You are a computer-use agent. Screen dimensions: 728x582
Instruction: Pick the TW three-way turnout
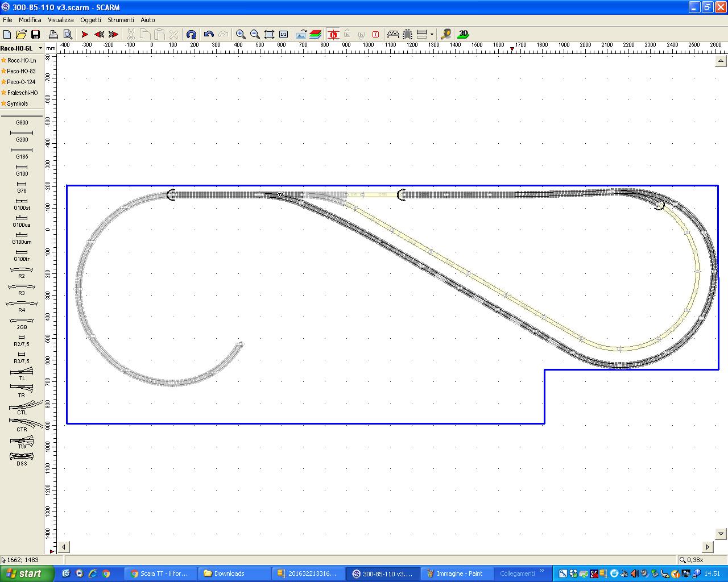(22, 442)
